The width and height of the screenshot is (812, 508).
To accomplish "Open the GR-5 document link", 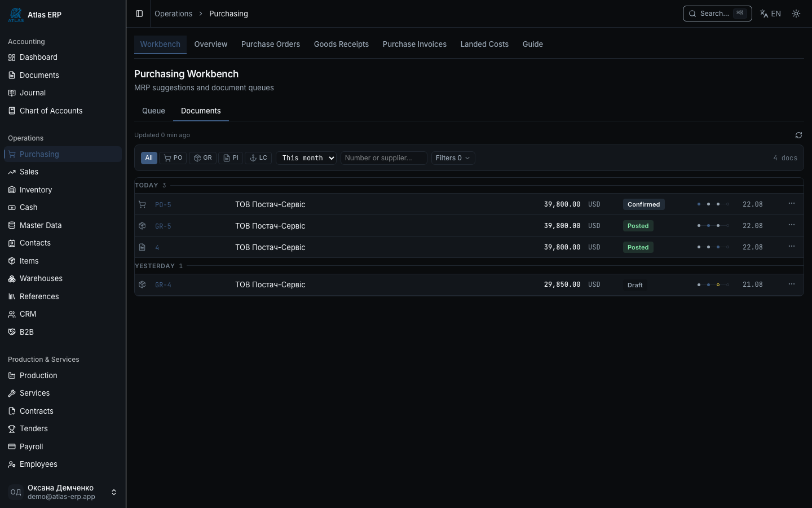I will [x=163, y=226].
